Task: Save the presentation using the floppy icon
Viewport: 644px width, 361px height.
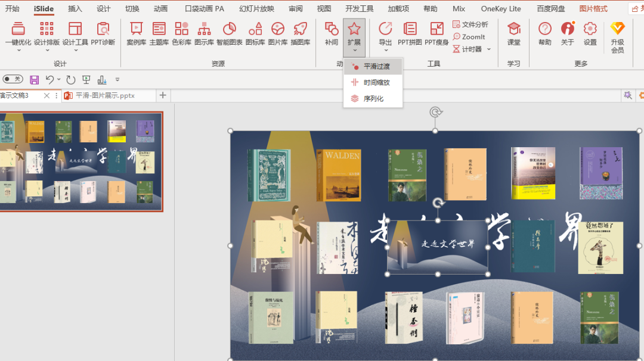Action: tap(35, 80)
